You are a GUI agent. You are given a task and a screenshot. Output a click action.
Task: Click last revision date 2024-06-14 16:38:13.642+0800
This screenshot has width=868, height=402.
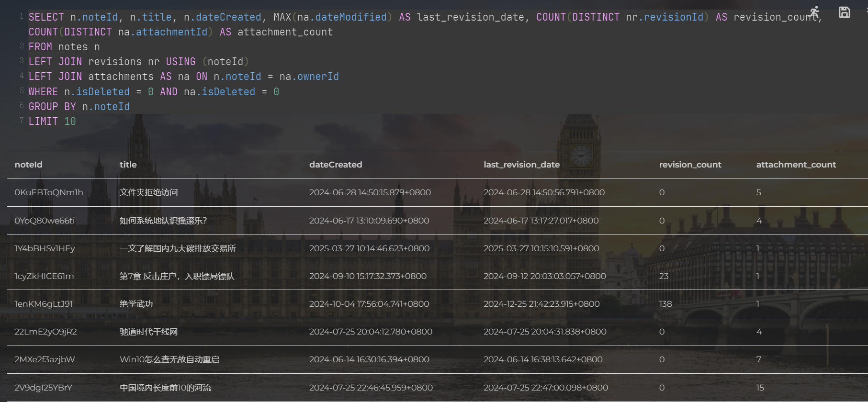[x=543, y=359]
